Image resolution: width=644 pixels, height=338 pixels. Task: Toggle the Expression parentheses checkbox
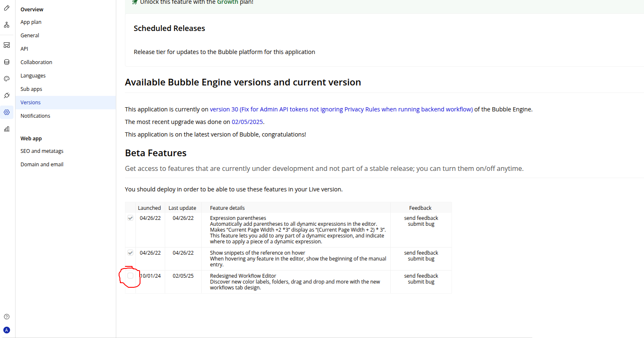[x=130, y=218]
